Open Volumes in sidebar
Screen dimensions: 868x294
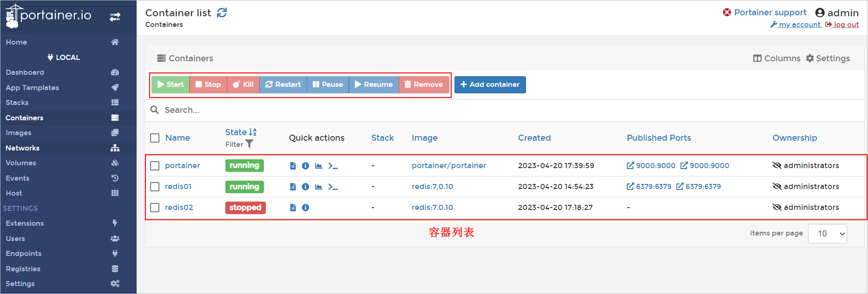tap(68, 163)
